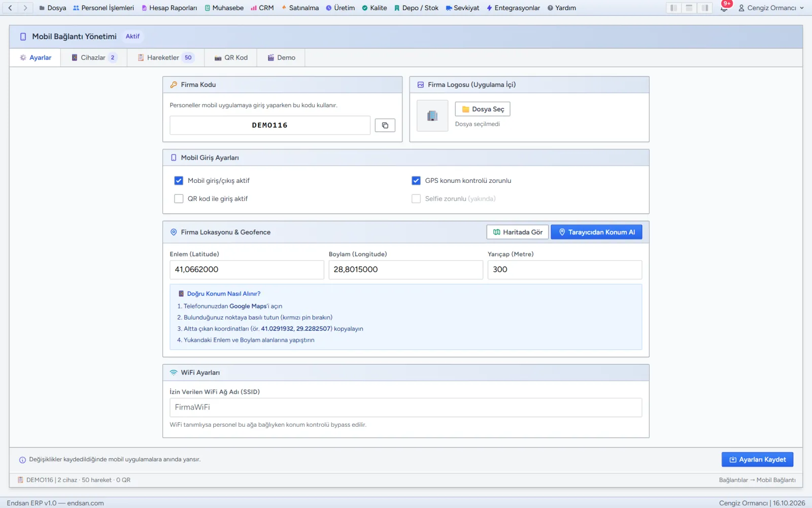Open the Muhasebe menu
This screenshot has height=508, width=812.
click(x=224, y=8)
